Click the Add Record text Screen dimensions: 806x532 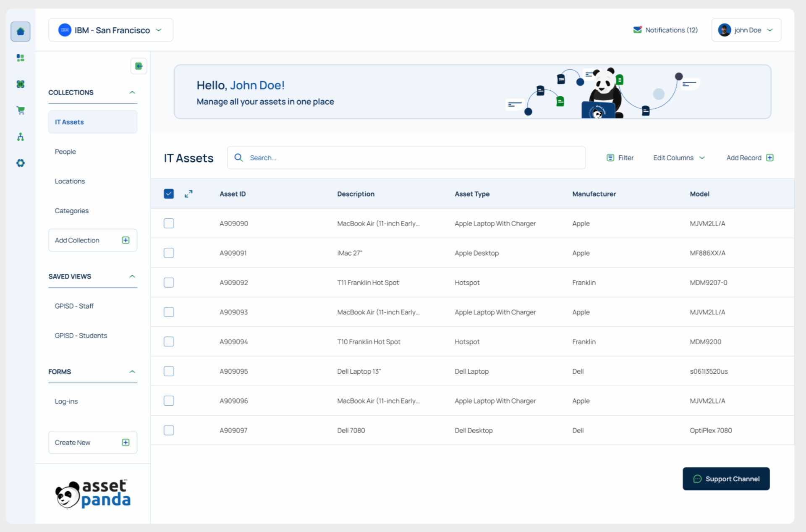744,158
